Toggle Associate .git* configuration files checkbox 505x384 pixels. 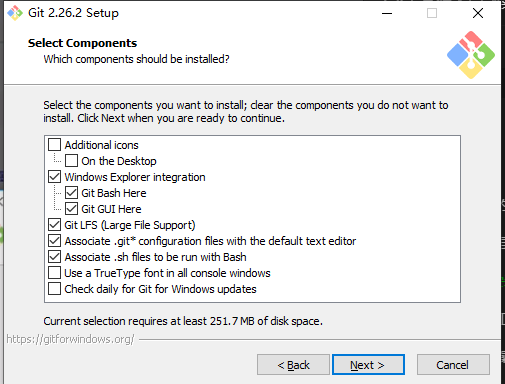click(x=54, y=241)
